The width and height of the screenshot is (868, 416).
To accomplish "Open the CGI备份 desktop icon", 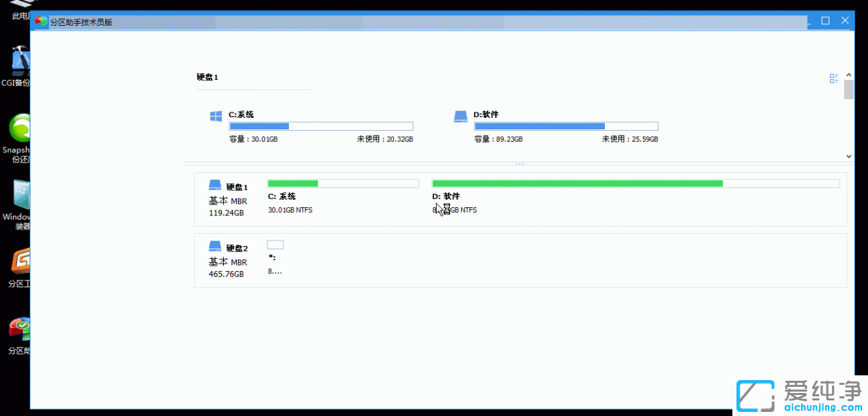I will pyautogui.click(x=20, y=62).
